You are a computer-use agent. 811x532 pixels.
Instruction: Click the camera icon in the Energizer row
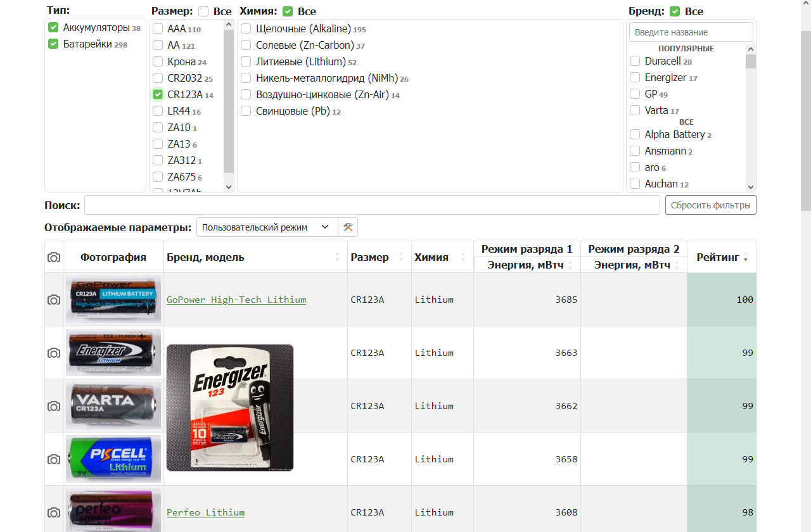click(x=54, y=353)
